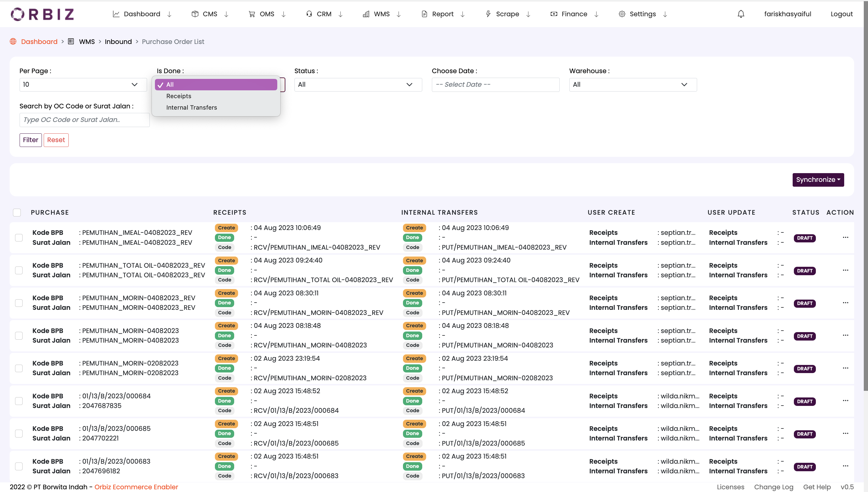Click the globe icon in breadcrumb

pyautogui.click(x=13, y=42)
